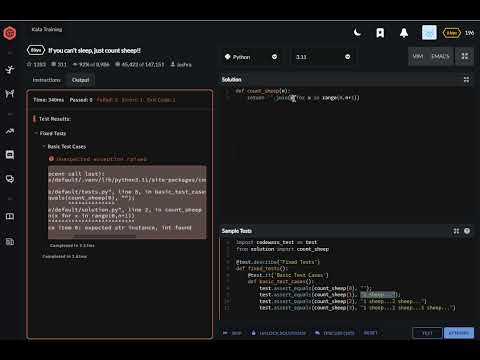480x360 pixels.
Task: Open the Practice section in the sidebar
Action: pos(10,70)
